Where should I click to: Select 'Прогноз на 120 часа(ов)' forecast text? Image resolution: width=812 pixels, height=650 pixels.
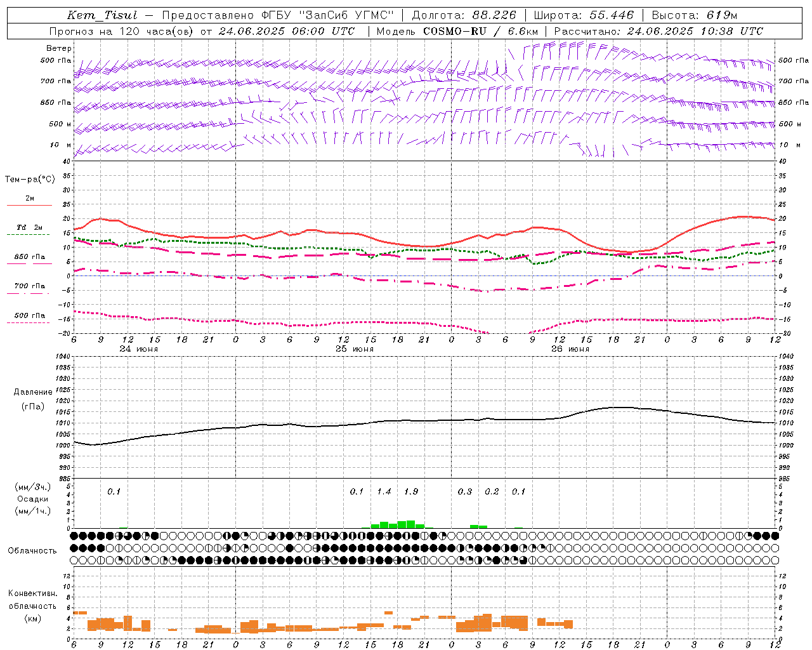pos(122,31)
